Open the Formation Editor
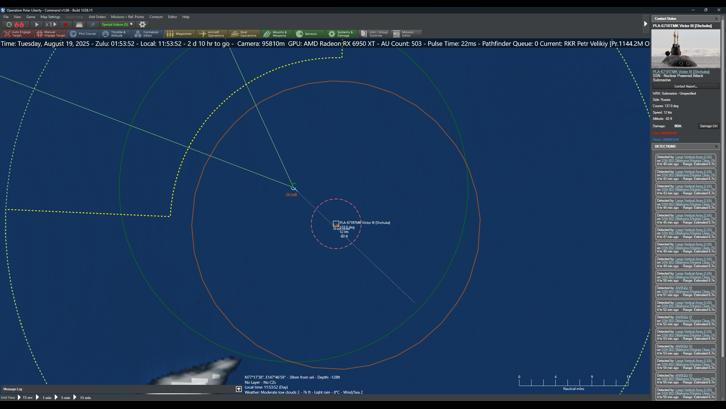This screenshot has width=726, height=409. [147, 34]
